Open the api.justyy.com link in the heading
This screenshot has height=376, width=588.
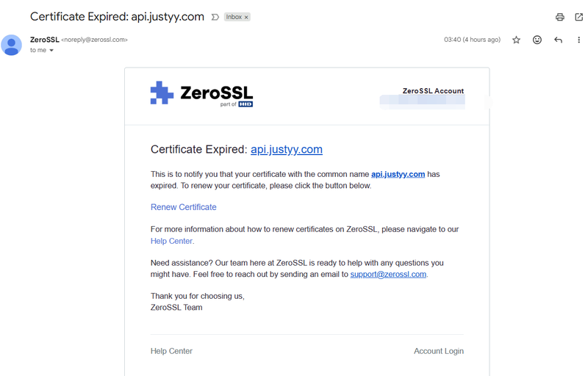pos(287,149)
